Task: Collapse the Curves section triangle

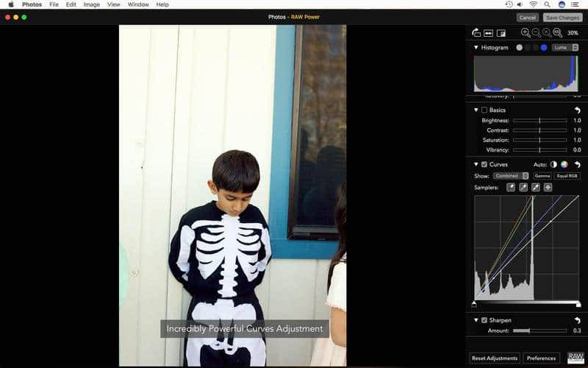Action: pos(476,164)
